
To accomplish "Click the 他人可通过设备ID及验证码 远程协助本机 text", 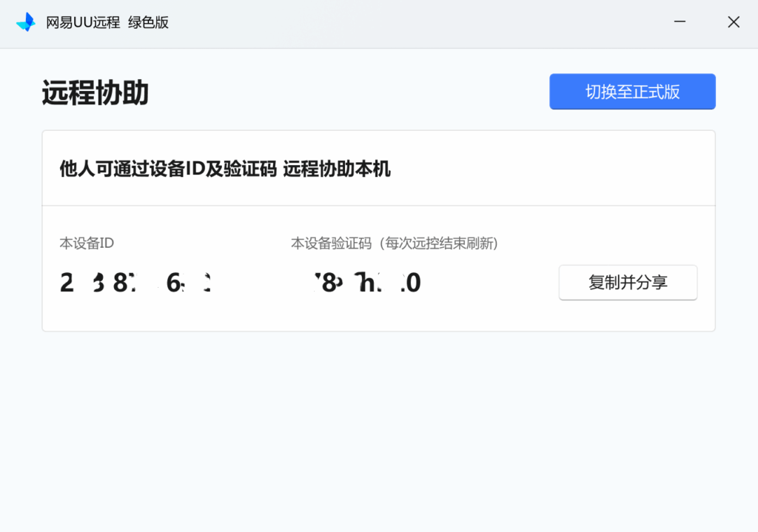I will 225,169.
